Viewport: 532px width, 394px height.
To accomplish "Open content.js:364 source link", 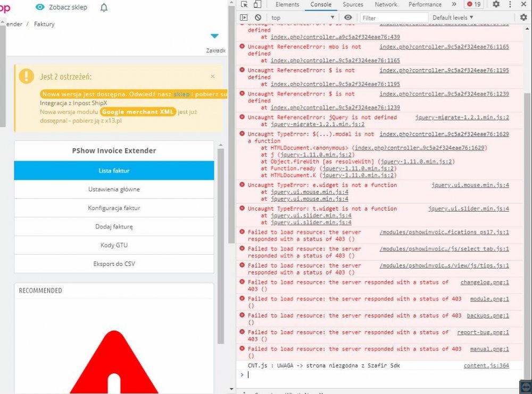I will [486, 365].
